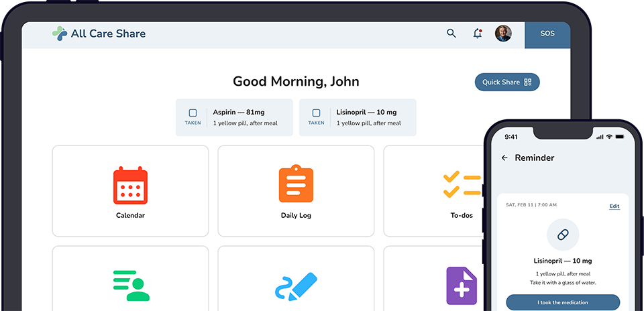Click the phone's 9:41 clock
Viewport: 644px width, 311px height.
pyautogui.click(x=511, y=137)
